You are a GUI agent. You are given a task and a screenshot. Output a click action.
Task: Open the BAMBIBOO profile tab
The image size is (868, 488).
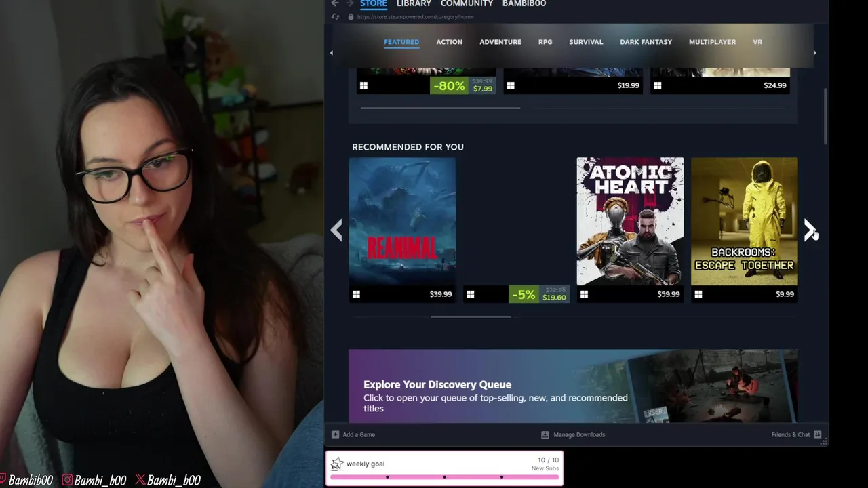[x=524, y=4]
